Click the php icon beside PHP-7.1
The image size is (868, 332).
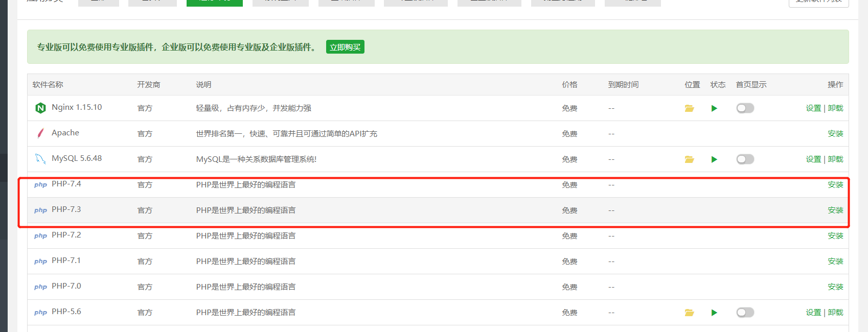[40, 262]
